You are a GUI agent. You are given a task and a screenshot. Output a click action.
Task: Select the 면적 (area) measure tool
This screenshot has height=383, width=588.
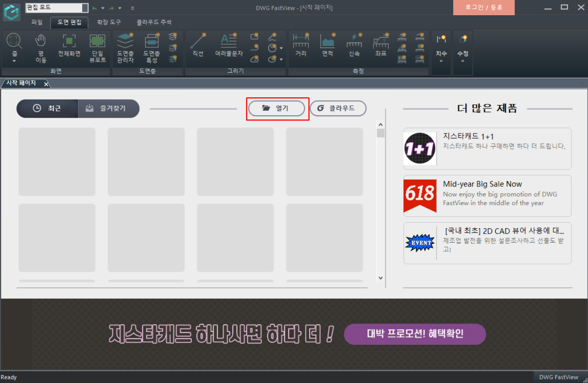(327, 45)
